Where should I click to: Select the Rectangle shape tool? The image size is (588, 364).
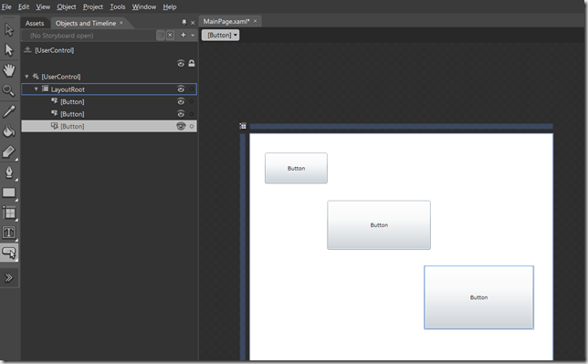(9, 192)
